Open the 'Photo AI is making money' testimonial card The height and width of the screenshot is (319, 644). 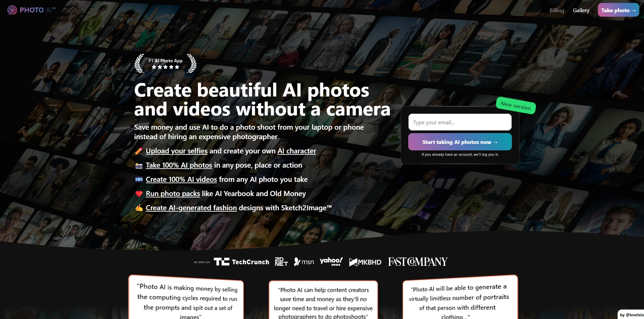186,297
